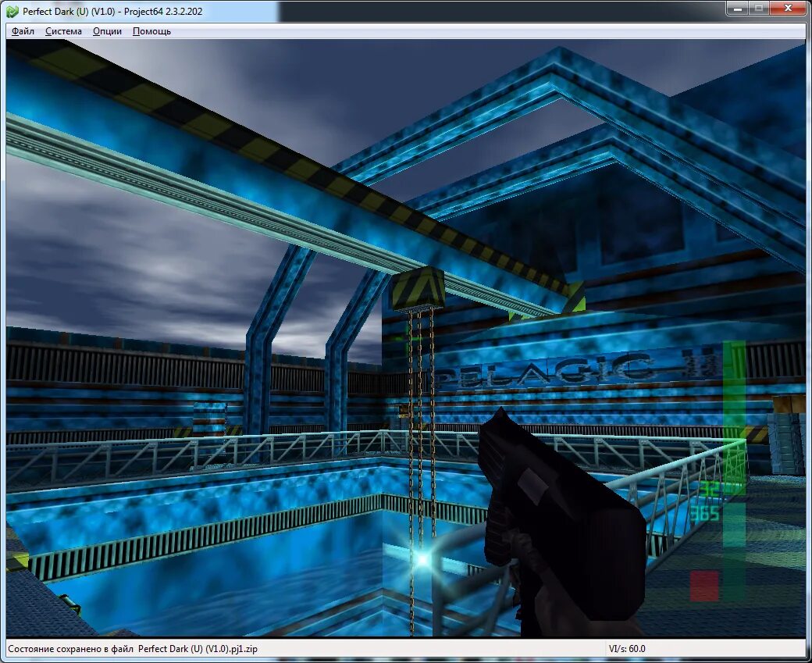Open the Система menu
Screen dimensions: 812x663
(63, 31)
